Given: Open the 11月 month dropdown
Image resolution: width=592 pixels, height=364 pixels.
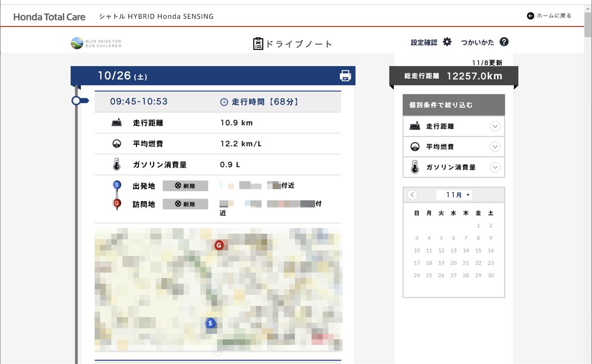Looking at the screenshot, I should pos(454,195).
